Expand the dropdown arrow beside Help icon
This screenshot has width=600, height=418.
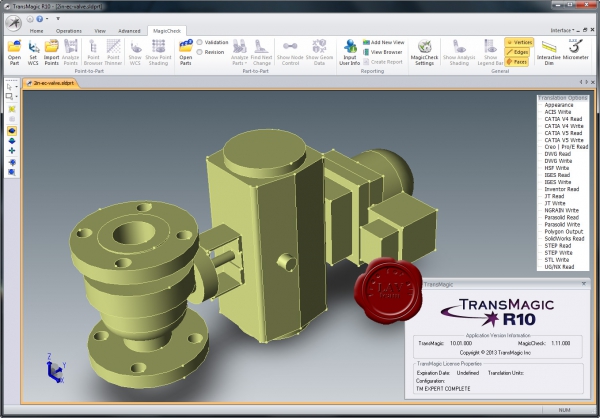pos(47,18)
